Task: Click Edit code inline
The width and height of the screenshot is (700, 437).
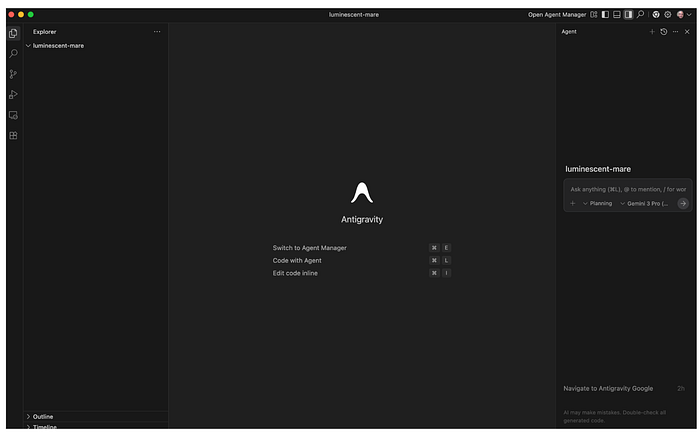Action: (x=295, y=273)
